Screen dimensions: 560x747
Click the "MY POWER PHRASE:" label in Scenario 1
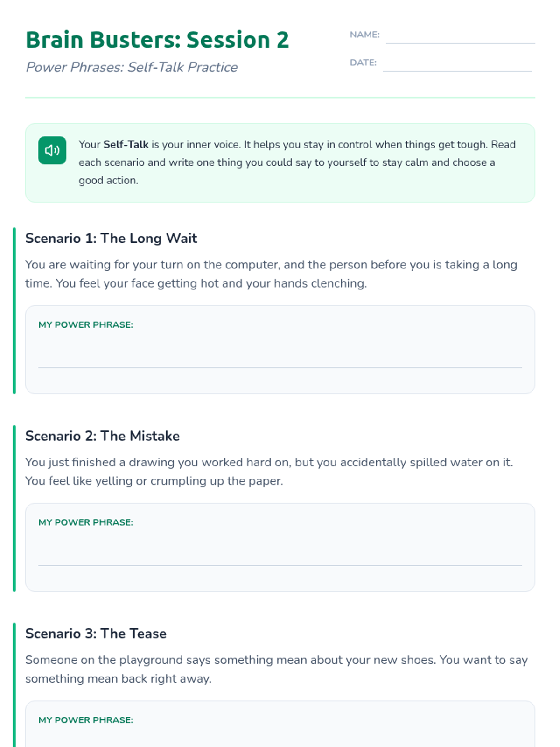point(85,325)
